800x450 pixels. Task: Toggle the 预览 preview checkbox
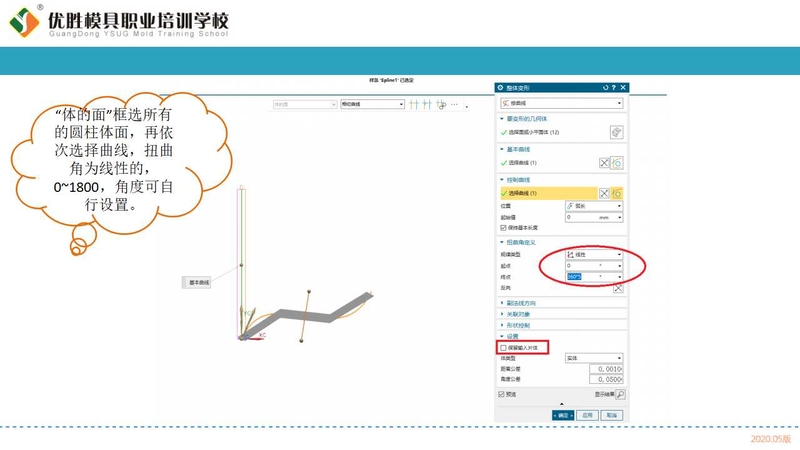click(503, 395)
